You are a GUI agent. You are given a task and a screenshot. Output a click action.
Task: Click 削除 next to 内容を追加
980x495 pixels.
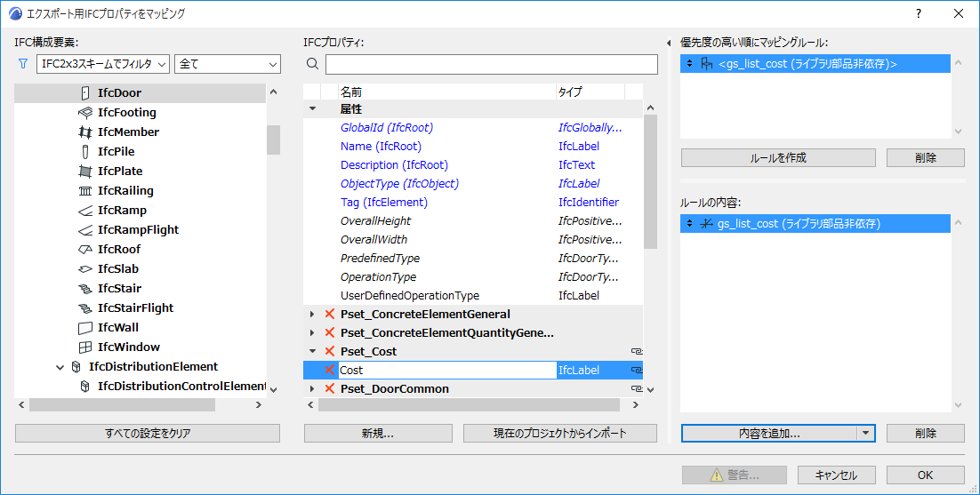[926, 433]
